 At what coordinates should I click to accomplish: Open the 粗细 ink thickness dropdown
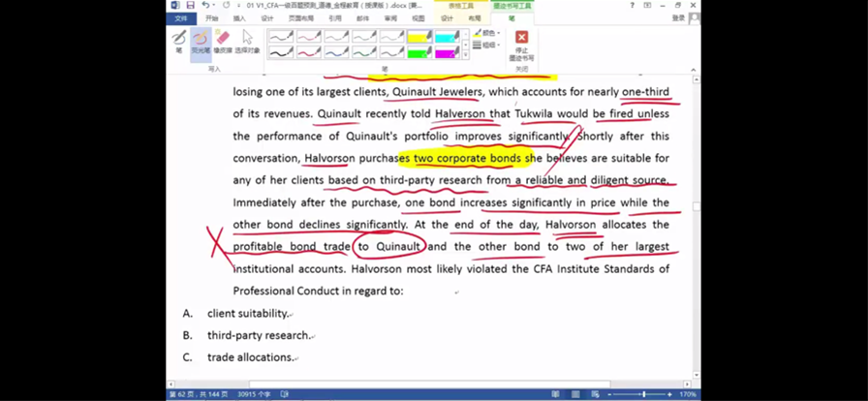tap(487, 45)
